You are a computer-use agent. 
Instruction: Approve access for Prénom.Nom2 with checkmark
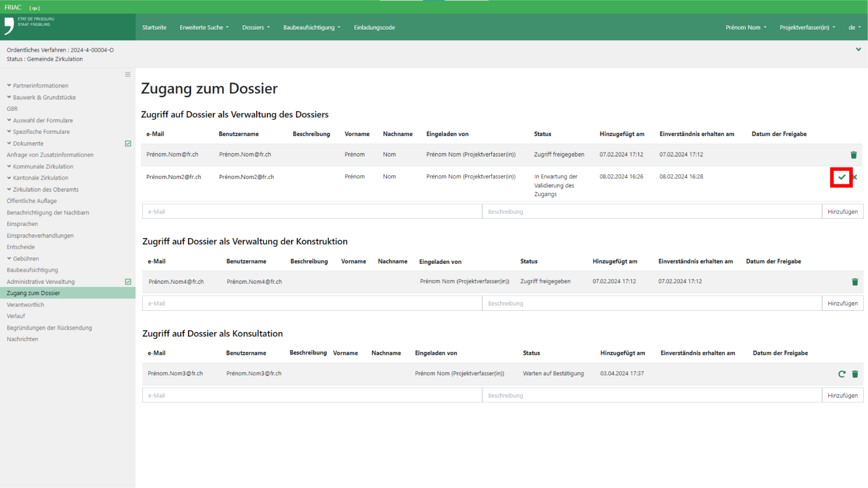[x=841, y=177]
